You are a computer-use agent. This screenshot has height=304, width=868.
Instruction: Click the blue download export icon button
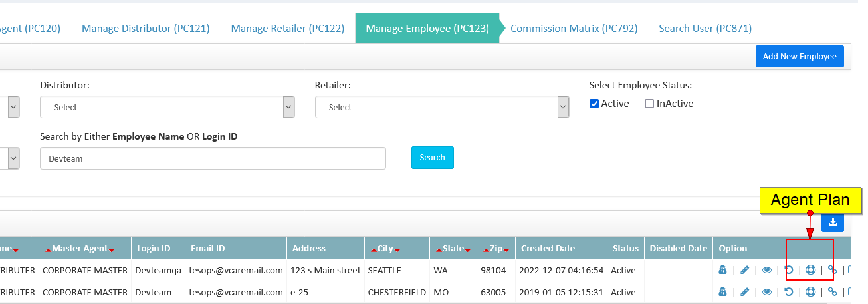point(833,222)
